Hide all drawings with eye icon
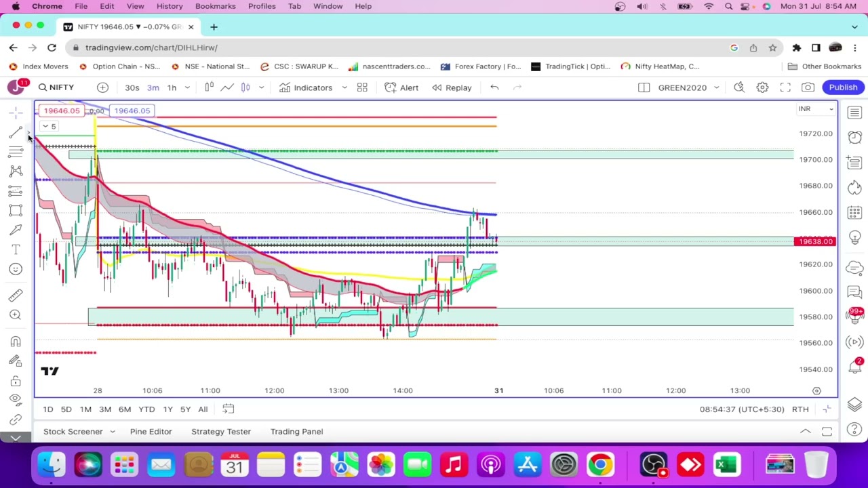 click(16, 400)
